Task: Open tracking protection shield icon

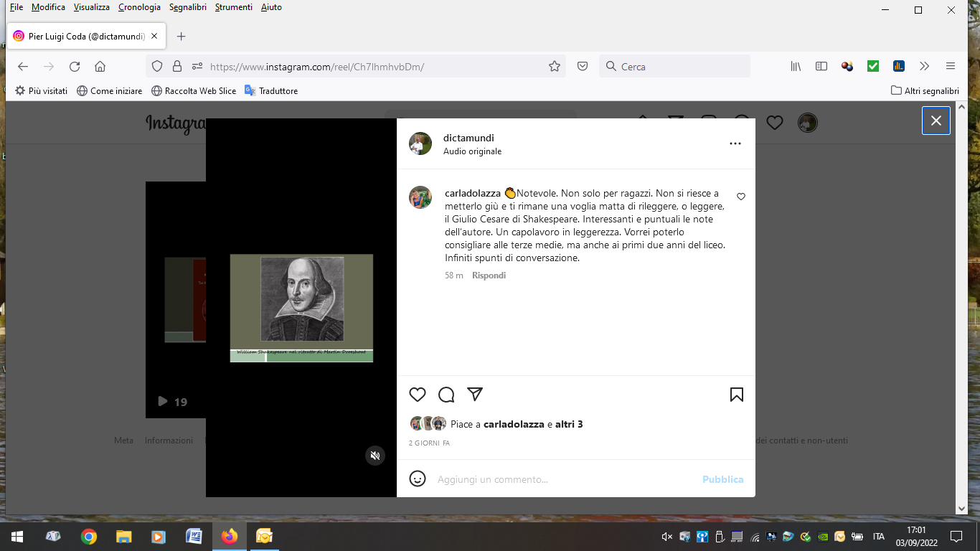Action: click(157, 66)
